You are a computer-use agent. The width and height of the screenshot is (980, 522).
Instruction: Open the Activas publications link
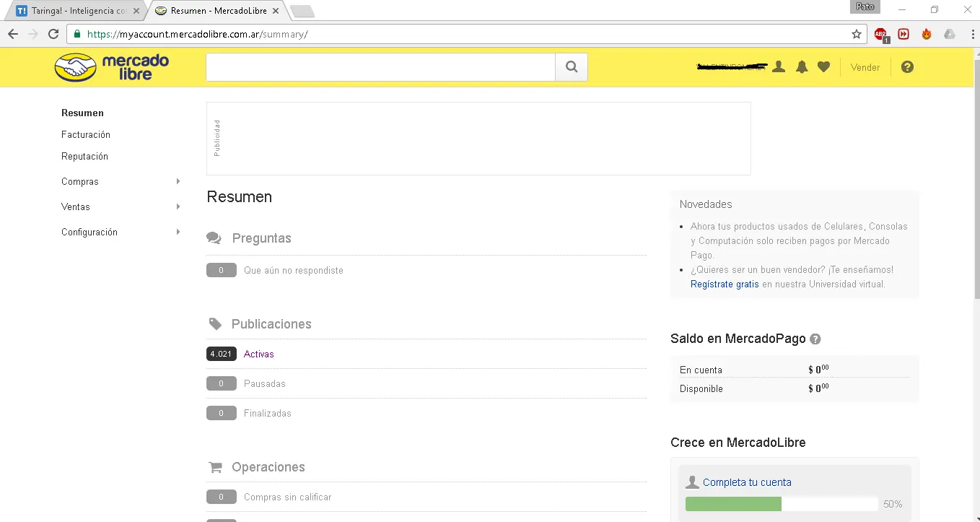[259, 354]
